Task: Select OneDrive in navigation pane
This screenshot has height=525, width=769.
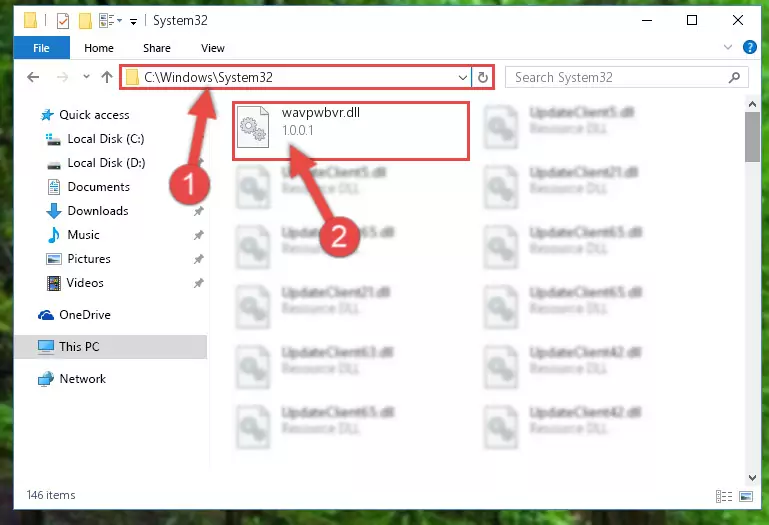Action: (85, 315)
